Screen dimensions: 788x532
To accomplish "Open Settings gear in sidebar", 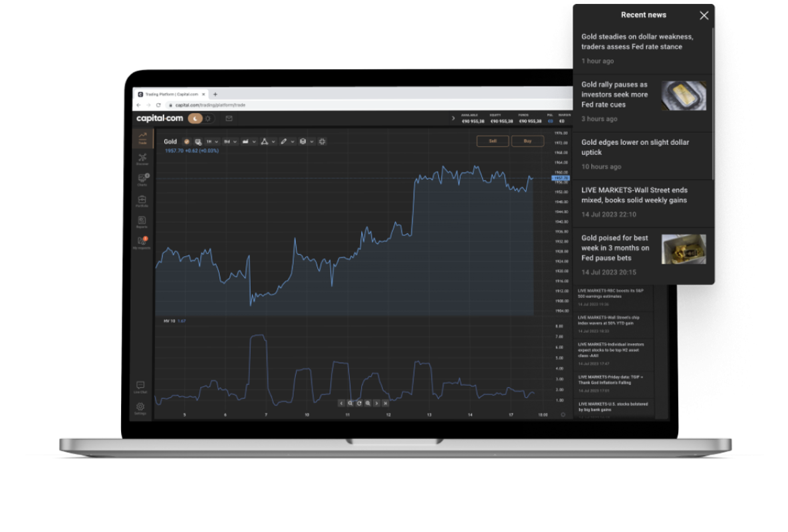I will click(x=140, y=408).
